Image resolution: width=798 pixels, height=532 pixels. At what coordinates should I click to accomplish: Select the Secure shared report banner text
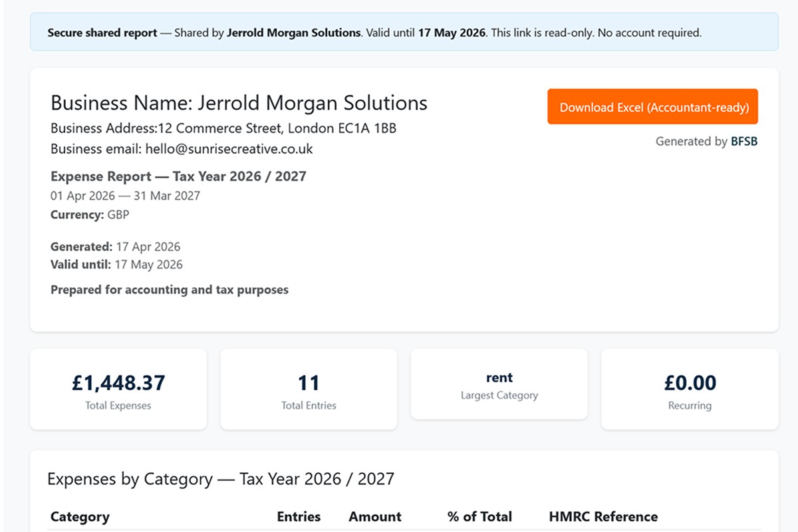[x=374, y=32]
